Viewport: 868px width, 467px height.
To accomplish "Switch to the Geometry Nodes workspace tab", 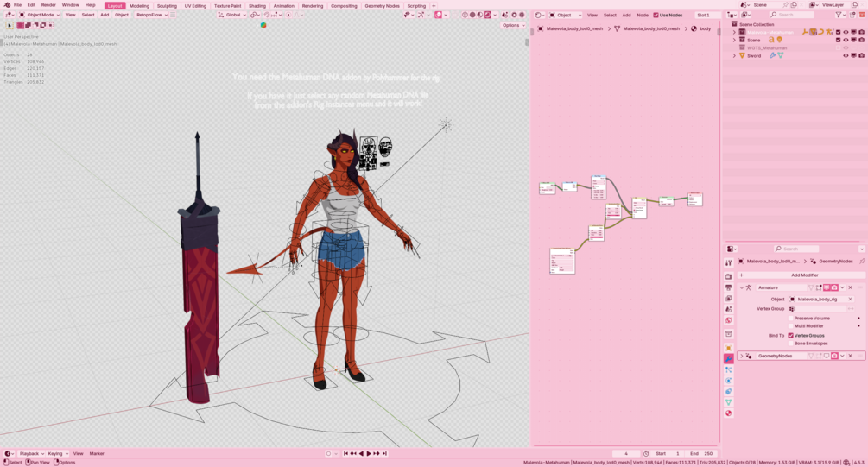I will [x=382, y=5].
